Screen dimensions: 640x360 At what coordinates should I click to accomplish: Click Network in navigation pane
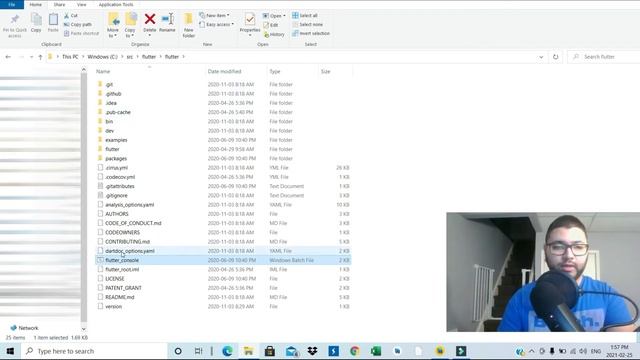coord(24,328)
